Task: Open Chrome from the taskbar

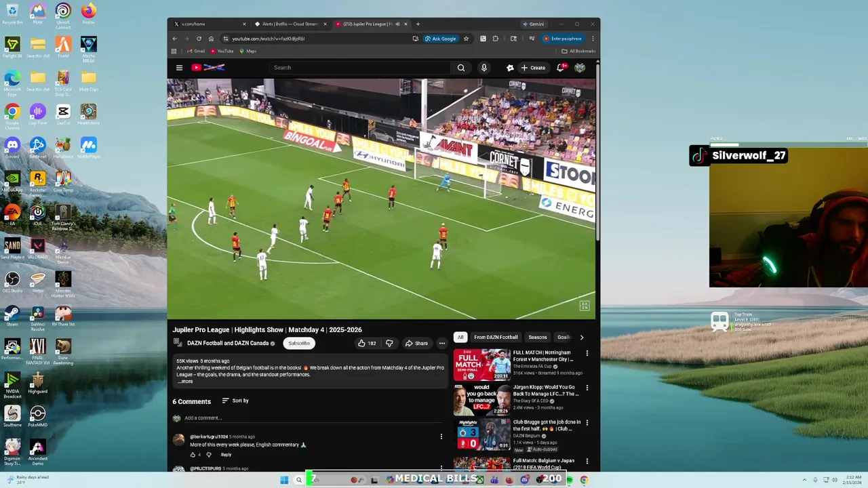Action: pyautogui.click(x=584, y=480)
